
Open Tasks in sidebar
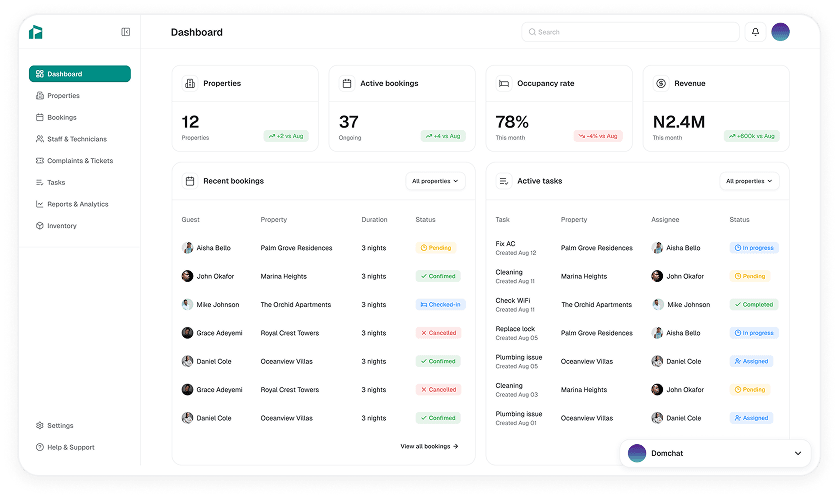(50, 182)
